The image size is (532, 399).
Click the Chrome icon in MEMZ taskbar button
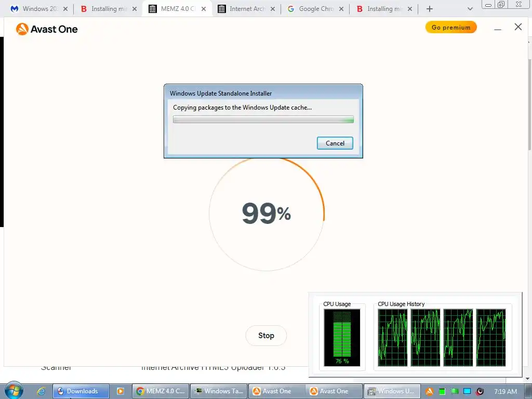point(140,391)
